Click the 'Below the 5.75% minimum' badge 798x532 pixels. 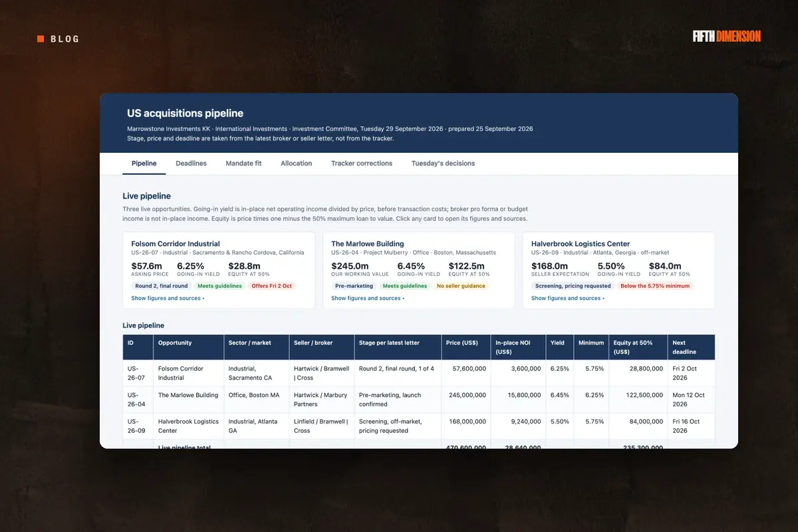point(654,286)
